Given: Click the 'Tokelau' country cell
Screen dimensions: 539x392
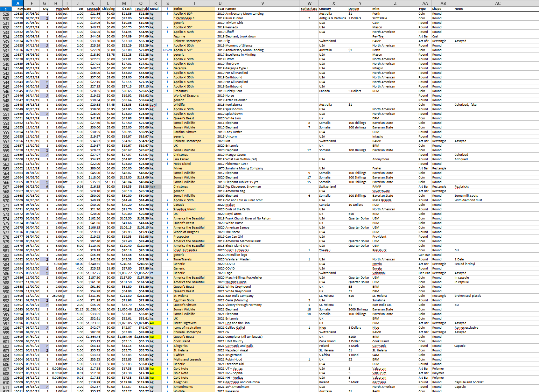Looking at the screenshot, I should click(333, 250).
